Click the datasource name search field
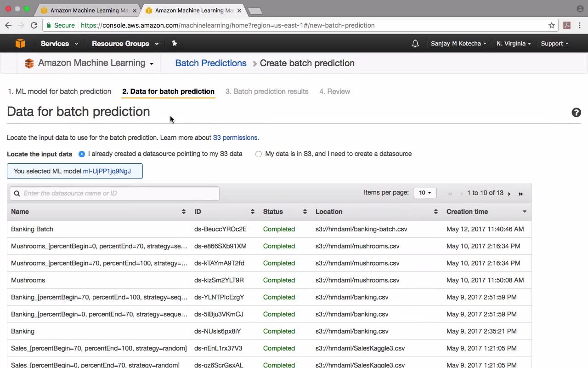Viewport: 588px width, 368px height. tap(119, 193)
